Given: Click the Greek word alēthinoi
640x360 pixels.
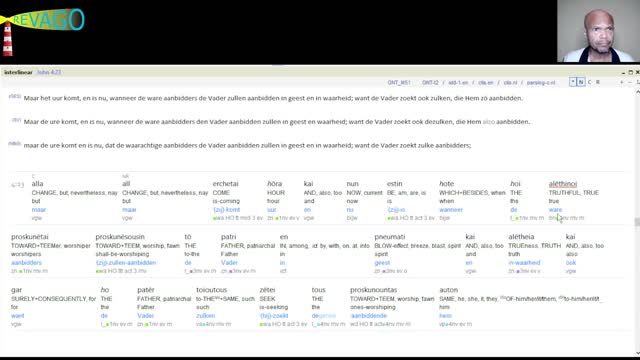Looking at the screenshot, I should (562, 184).
